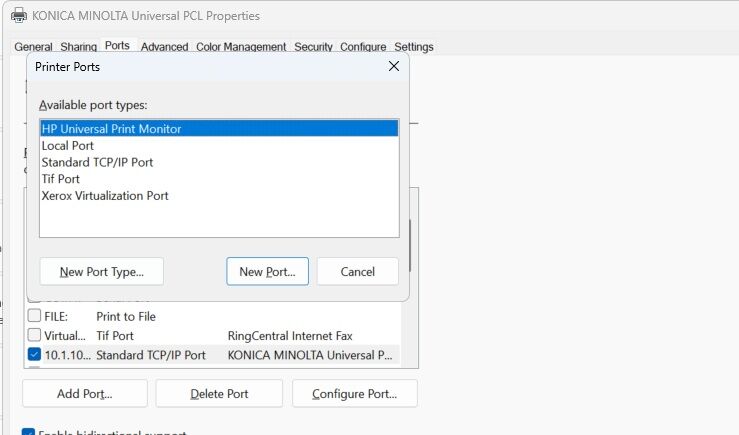This screenshot has width=739, height=435.
Task: Switch to the General tab
Action: coord(34,47)
